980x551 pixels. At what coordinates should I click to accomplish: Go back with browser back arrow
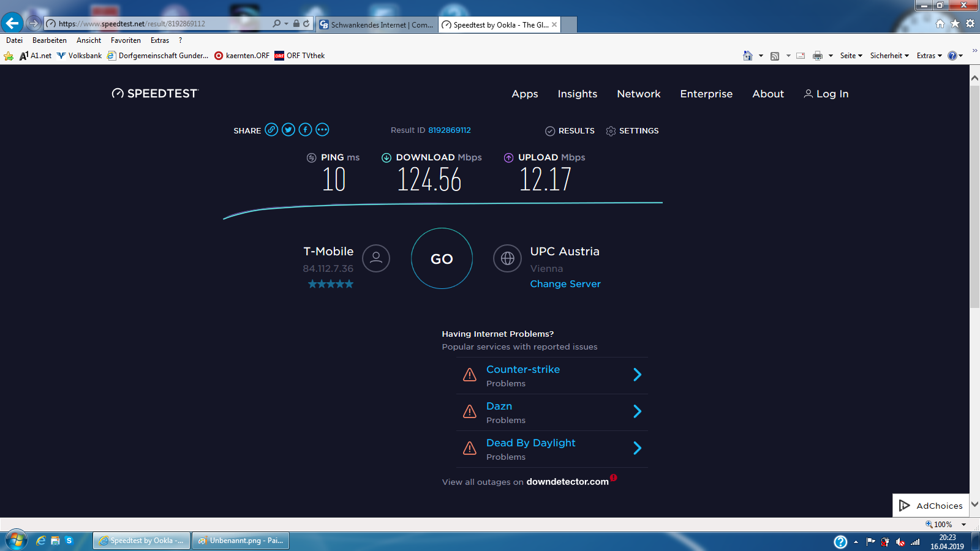[12, 23]
